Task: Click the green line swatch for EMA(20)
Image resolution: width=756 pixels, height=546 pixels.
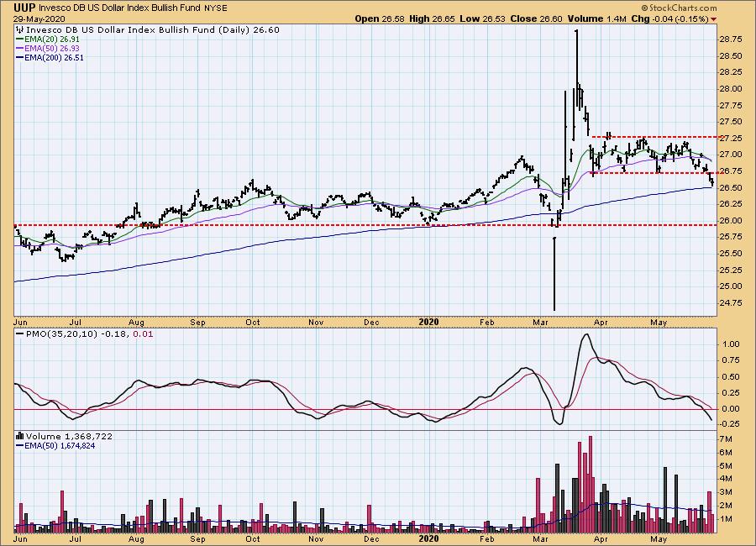Action: point(20,39)
